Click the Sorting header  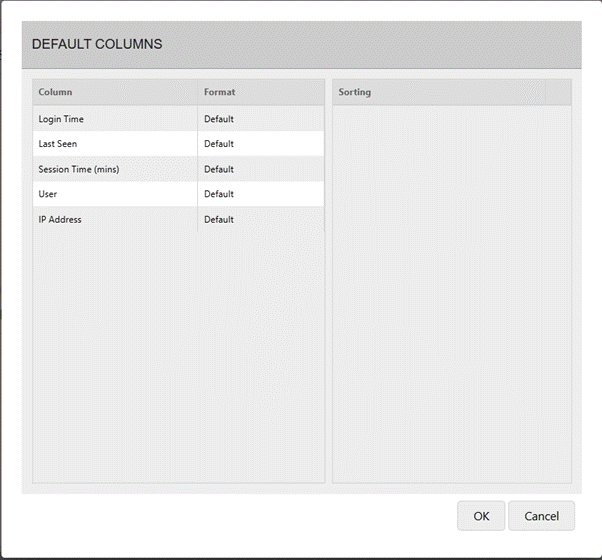(x=439, y=92)
